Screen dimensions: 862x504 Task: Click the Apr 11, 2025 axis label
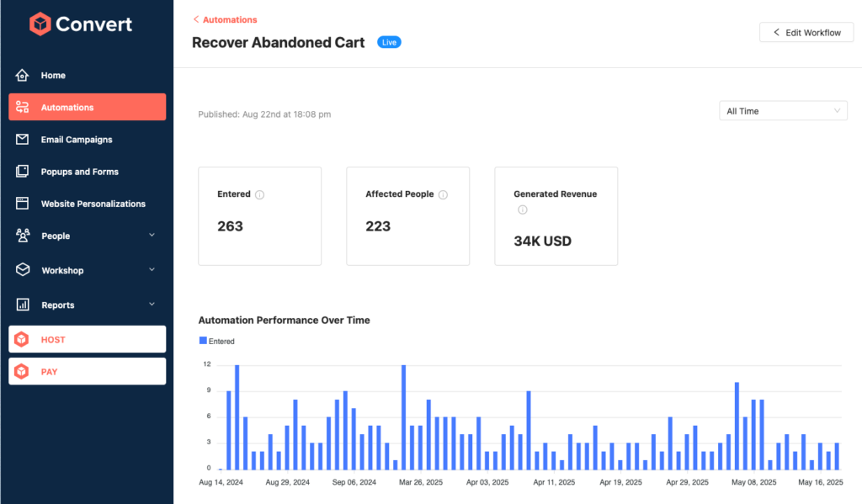click(x=554, y=482)
